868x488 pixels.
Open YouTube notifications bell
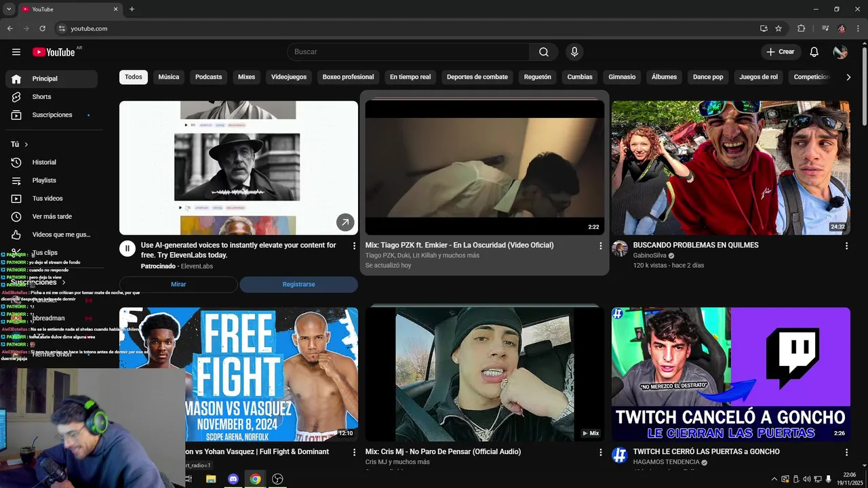coord(814,52)
